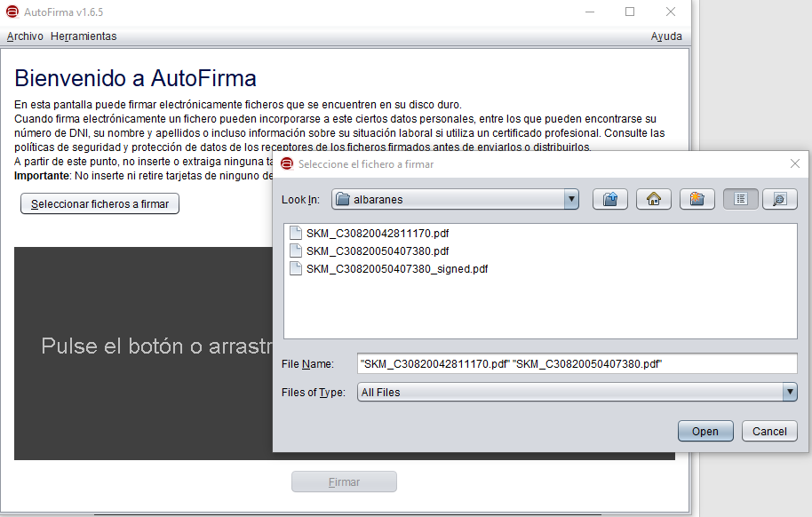
Task: Create new folder in file dialog
Action: point(697,200)
